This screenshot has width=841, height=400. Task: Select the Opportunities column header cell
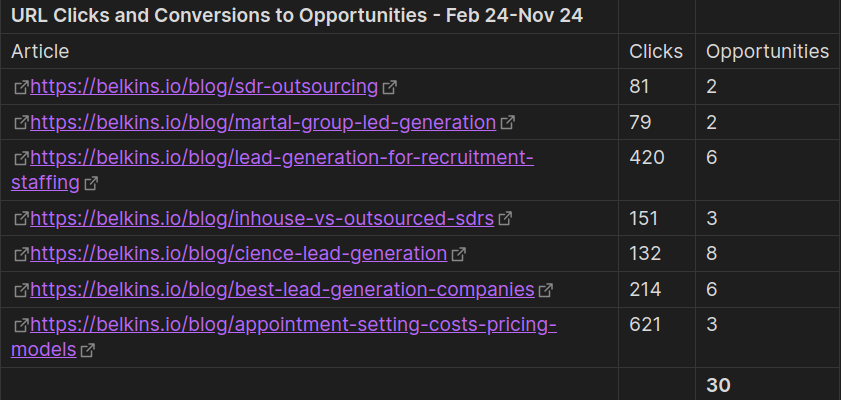(x=767, y=52)
